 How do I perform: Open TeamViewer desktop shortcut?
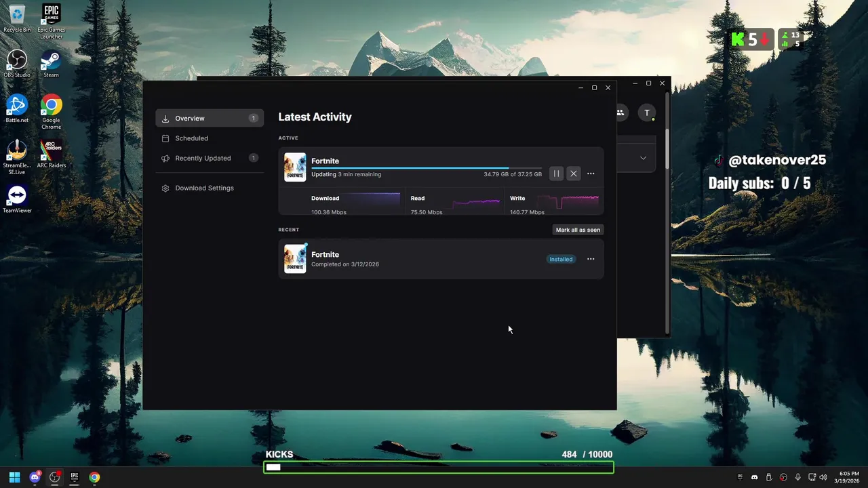tap(17, 199)
